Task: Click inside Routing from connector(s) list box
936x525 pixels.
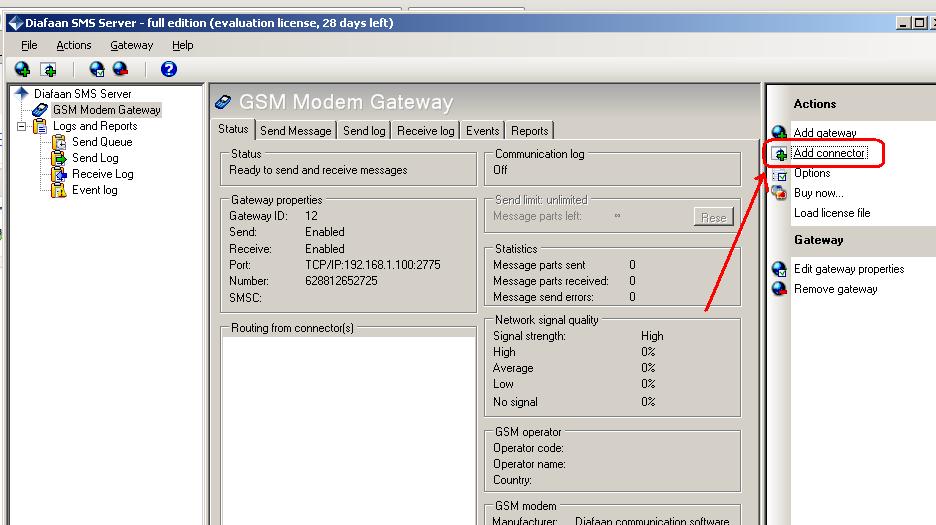Action: 349,430
